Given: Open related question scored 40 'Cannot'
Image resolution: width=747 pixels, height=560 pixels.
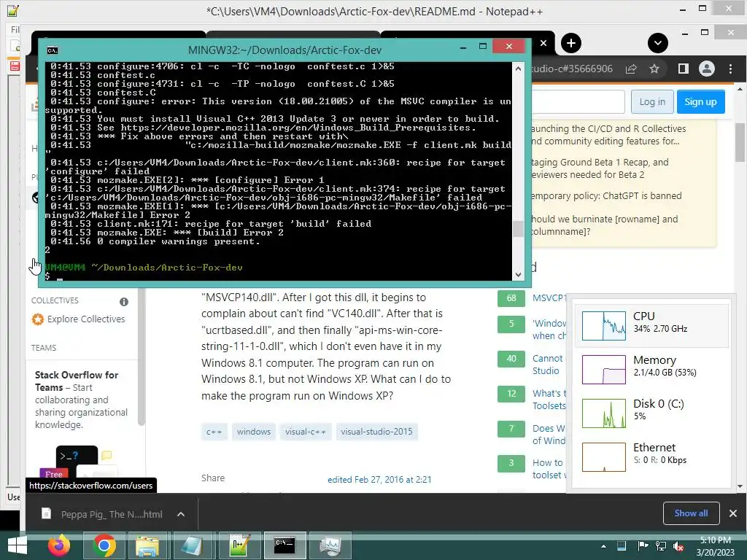Looking at the screenshot, I should pyautogui.click(x=548, y=365).
